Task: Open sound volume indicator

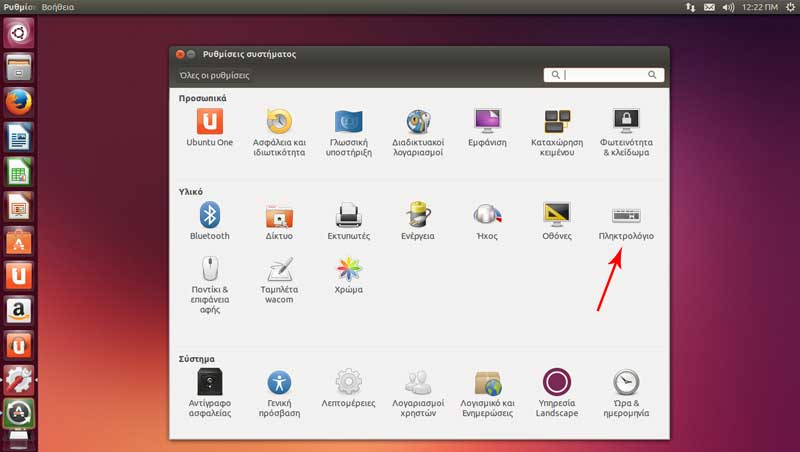Action: coord(728,7)
